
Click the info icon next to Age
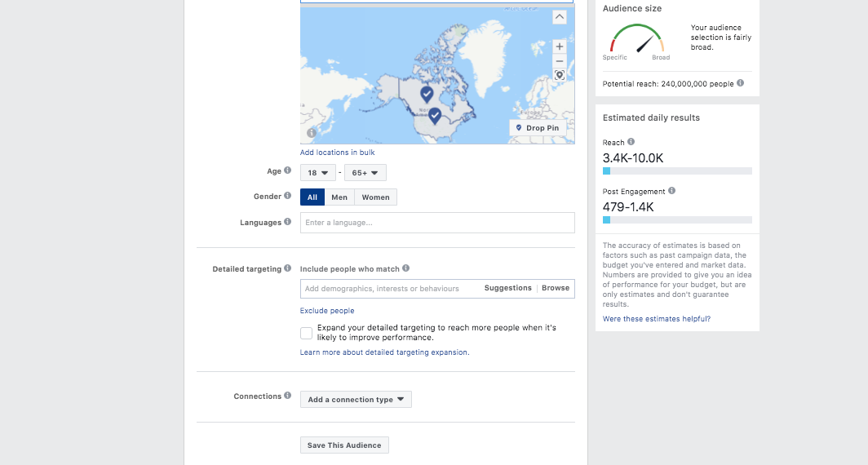tap(287, 170)
